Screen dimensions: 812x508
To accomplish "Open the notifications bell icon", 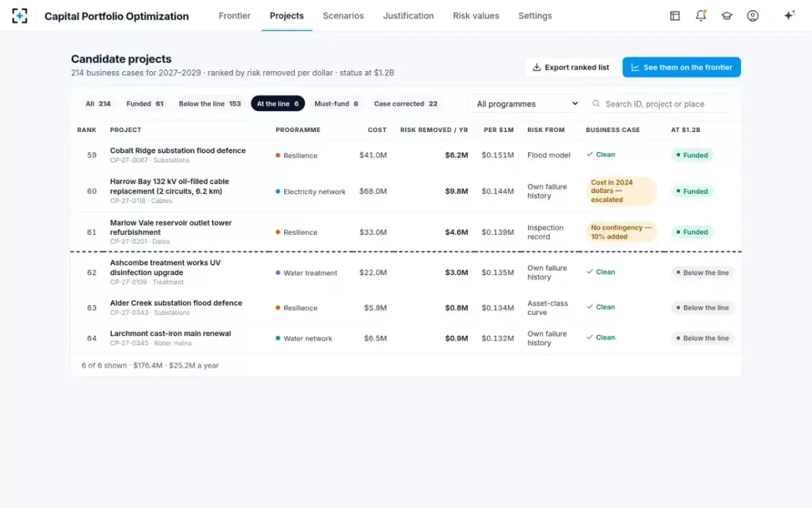I will tap(701, 16).
